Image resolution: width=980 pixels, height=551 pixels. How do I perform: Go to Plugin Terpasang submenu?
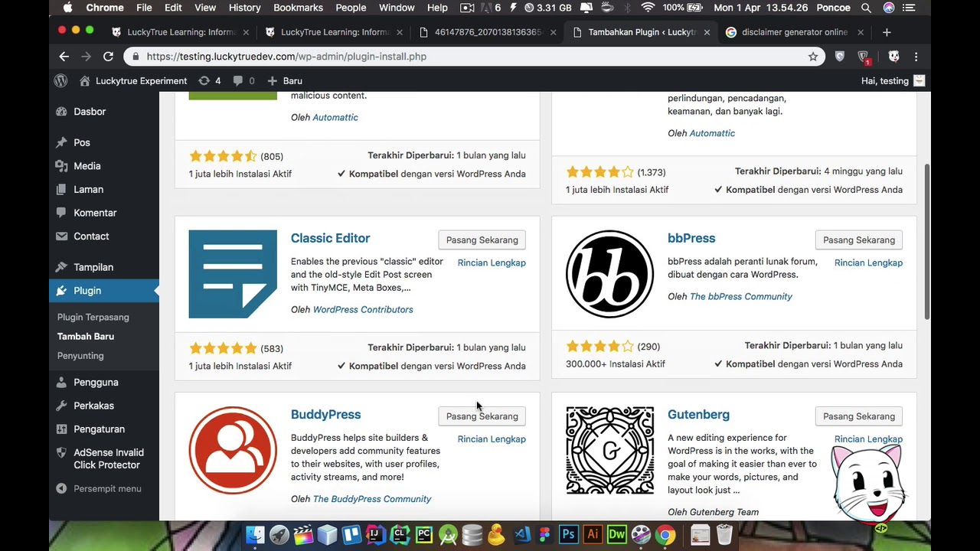(93, 317)
